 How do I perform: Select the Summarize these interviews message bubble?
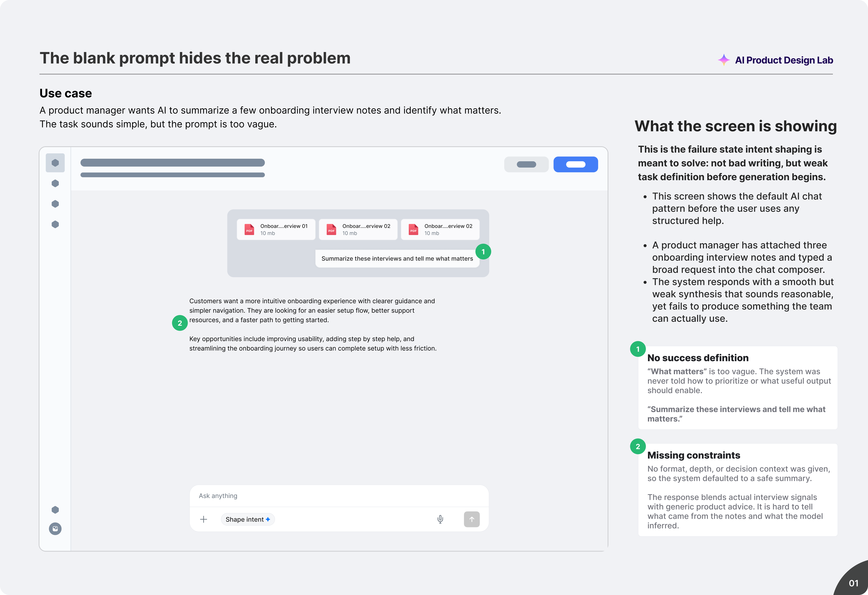(397, 258)
